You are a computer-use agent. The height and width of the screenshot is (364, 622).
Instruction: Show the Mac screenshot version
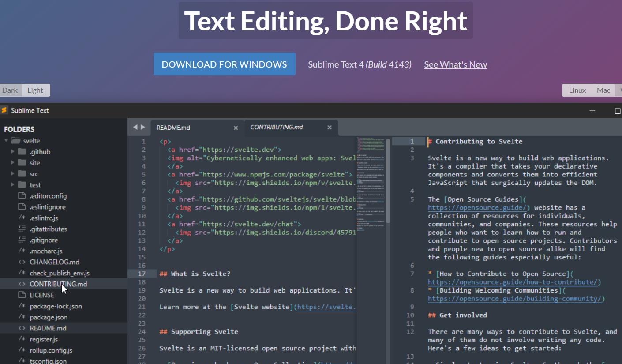click(603, 90)
